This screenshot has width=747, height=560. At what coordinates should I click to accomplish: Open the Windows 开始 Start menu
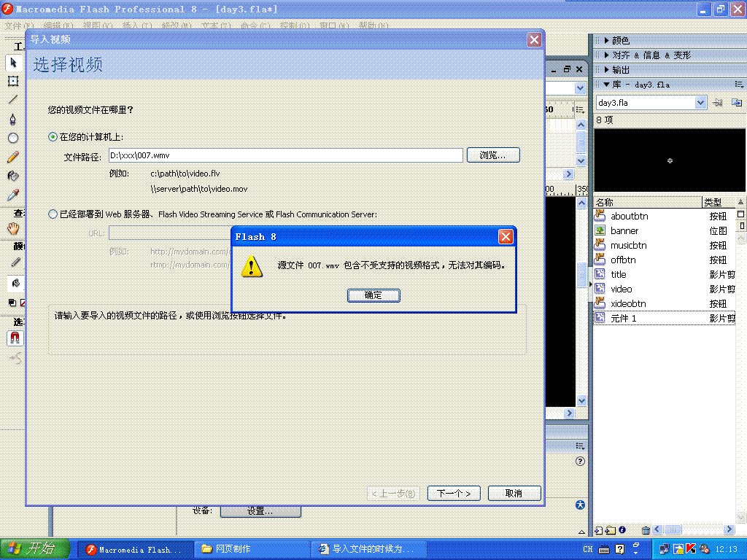[35, 549]
